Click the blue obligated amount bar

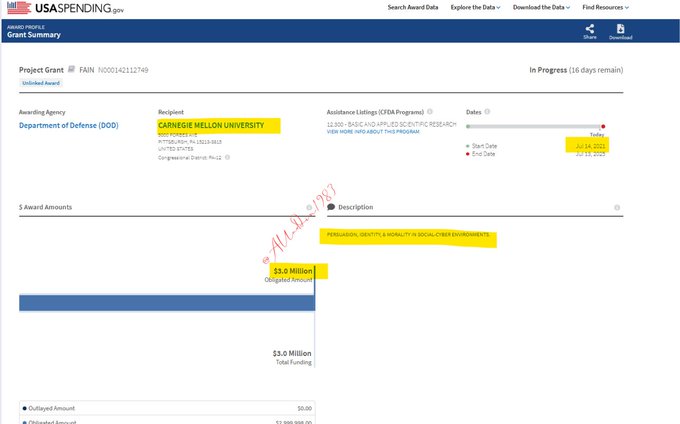pos(166,302)
